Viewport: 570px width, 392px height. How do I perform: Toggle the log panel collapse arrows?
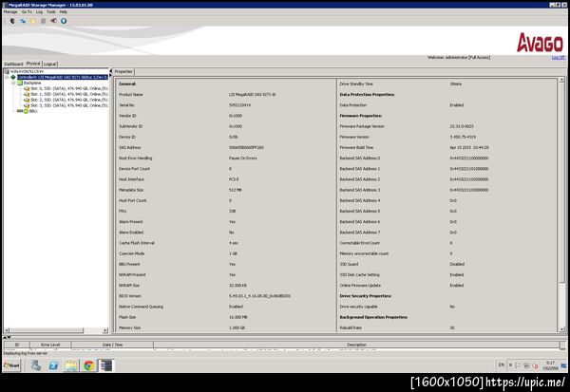7,337
